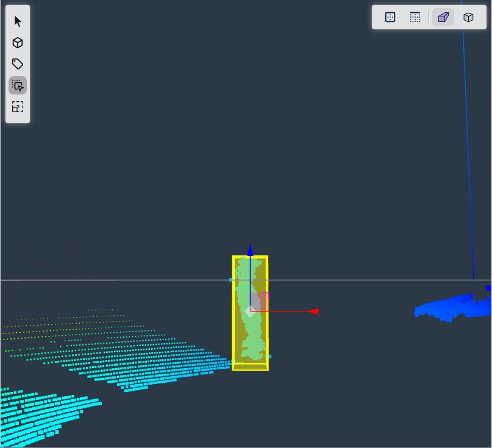This screenshot has height=448, width=492.
Task: Click the white diamond at gizmo center
Action: click(x=250, y=311)
